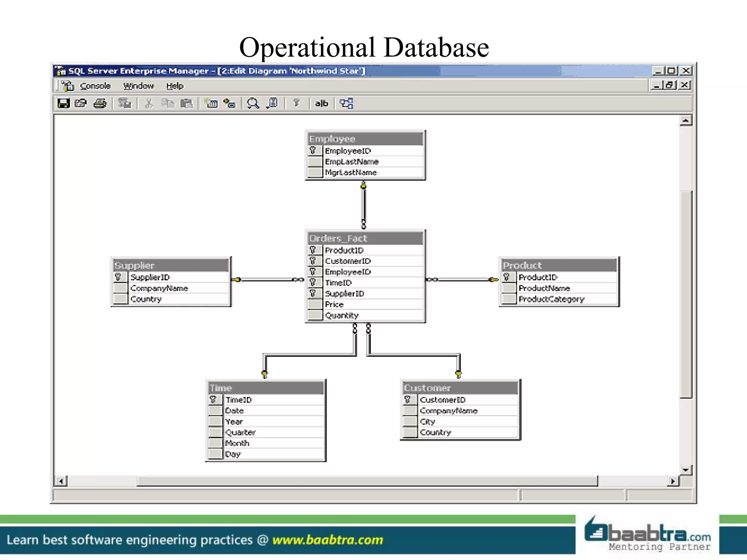Image resolution: width=747 pixels, height=560 pixels.
Task: Close the inner diagram window
Action: click(685, 85)
